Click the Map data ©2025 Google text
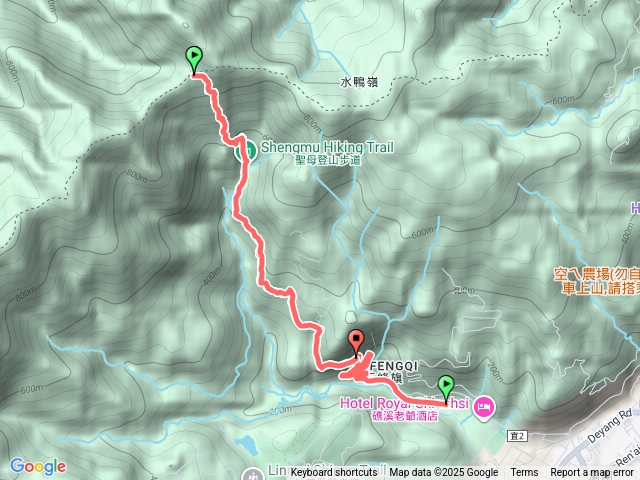This screenshot has width=640, height=480. tap(443, 473)
